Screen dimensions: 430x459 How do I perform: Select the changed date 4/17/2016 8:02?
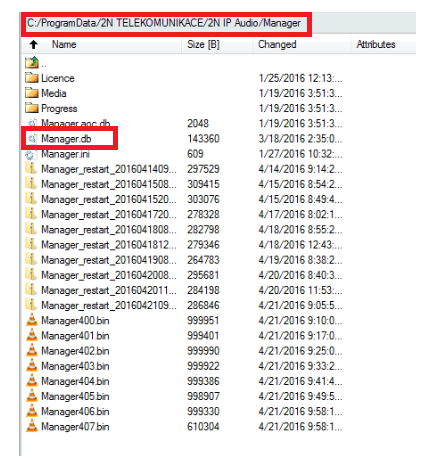pyautogui.click(x=300, y=214)
